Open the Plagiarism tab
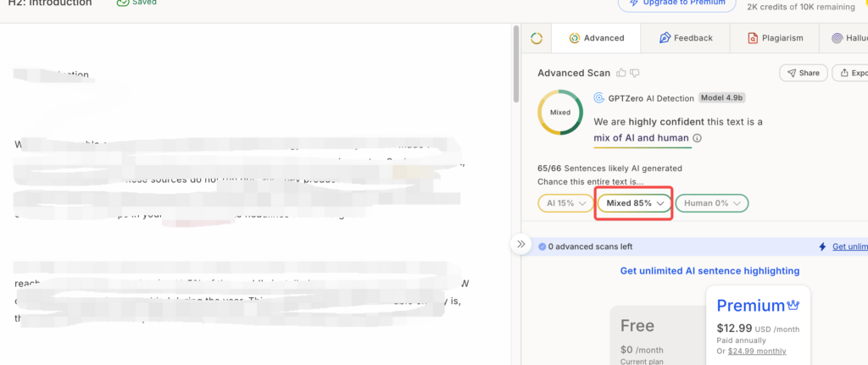 pyautogui.click(x=775, y=38)
